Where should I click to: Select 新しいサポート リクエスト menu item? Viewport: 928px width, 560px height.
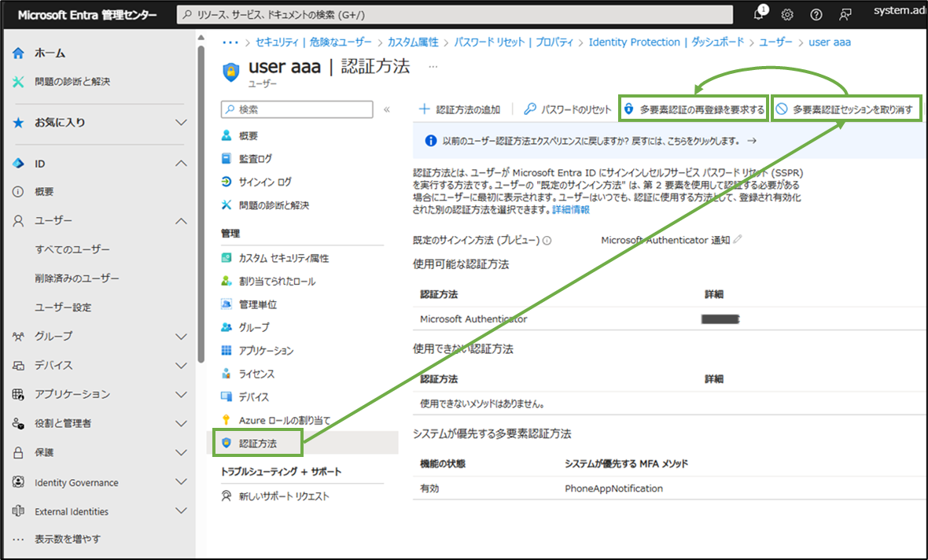point(284,496)
